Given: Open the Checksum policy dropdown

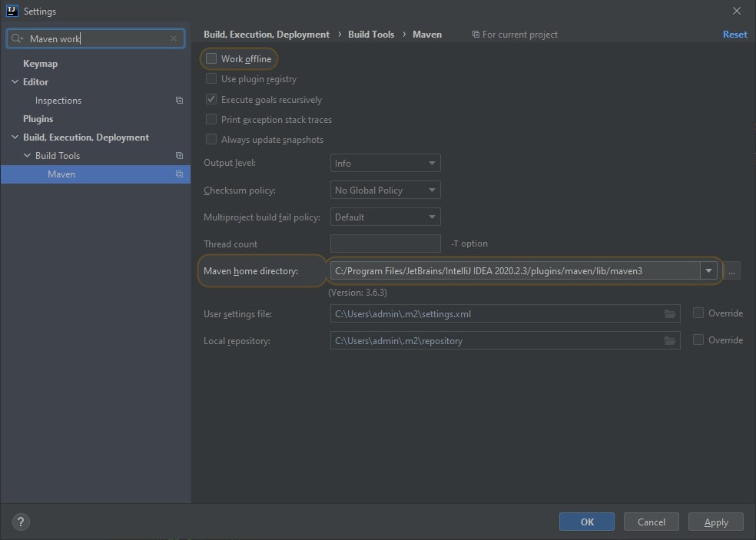Looking at the screenshot, I should tap(385, 190).
